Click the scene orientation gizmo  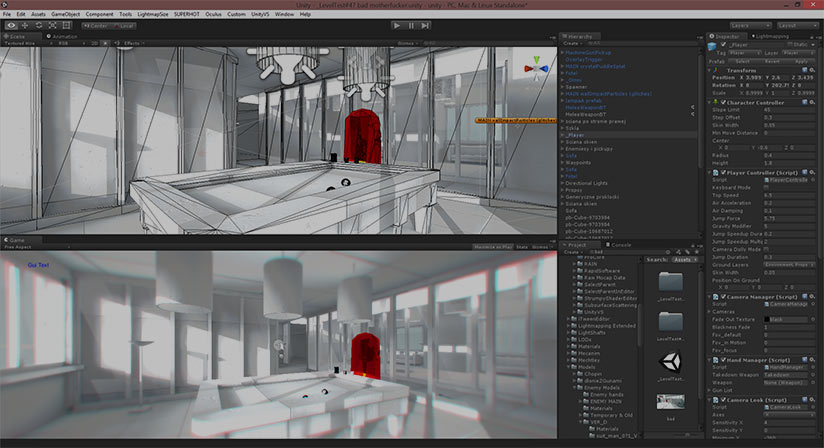pyautogui.click(x=536, y=69)
